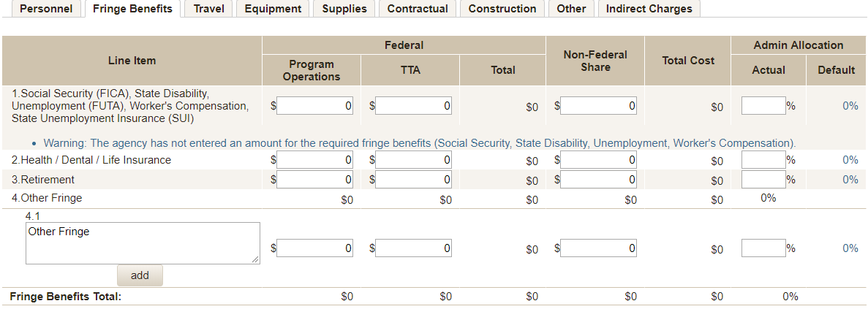Click Retirement Admin Allocation percent field
Image resolution: width=868 pixels, height=309 pixels.
click(x=763, y=179)
